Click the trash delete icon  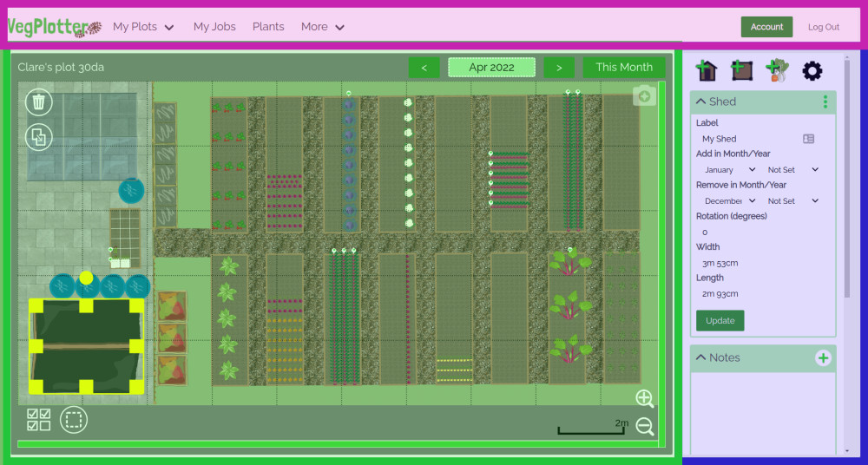(x=38, y=102)
